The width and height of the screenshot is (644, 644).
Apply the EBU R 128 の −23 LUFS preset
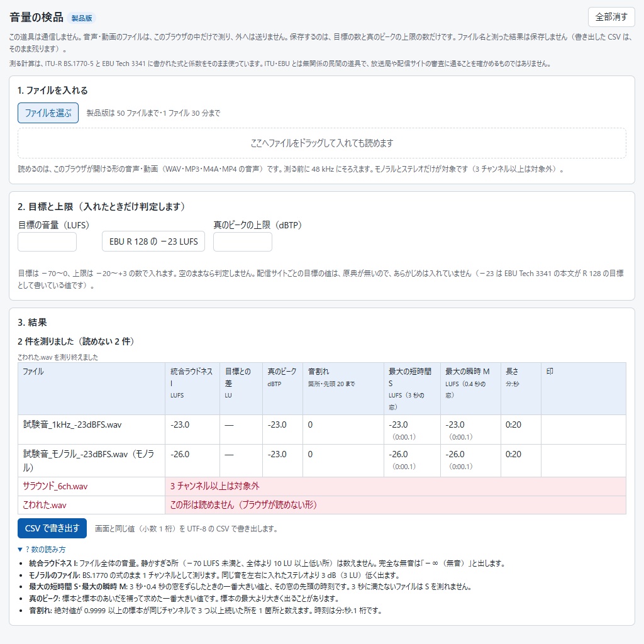point(153,241)
